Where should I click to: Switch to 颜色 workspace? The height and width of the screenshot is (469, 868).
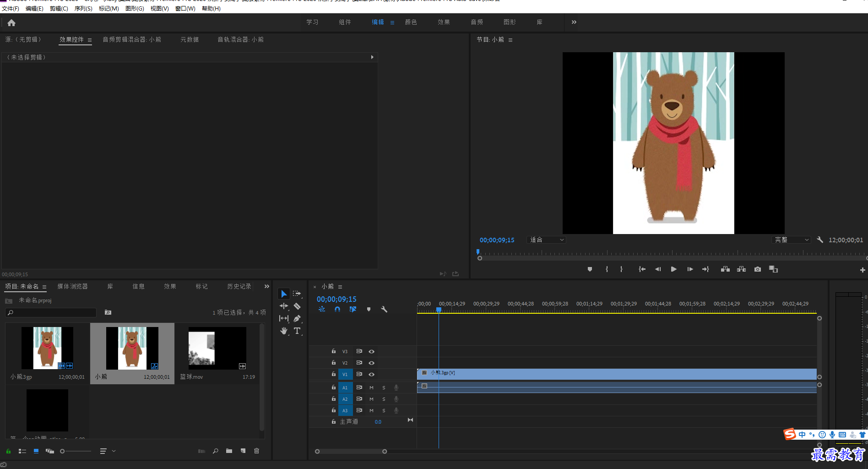pyautogui.click(x=411, y=22)
